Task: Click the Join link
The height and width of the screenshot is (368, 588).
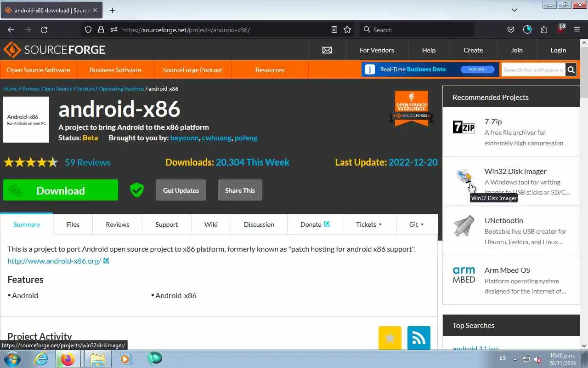Action: 517,50
